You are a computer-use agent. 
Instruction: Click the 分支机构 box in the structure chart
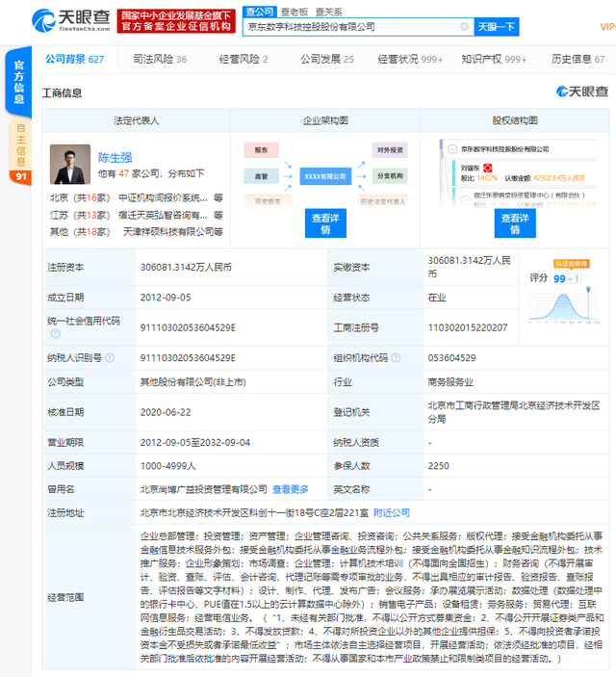pos(390,175)
